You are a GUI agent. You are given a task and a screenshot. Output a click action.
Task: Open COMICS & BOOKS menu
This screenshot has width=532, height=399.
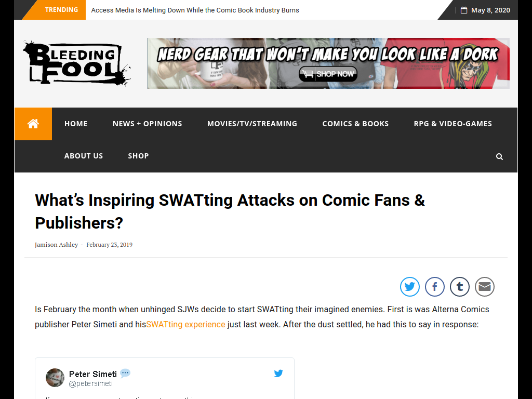pos(355,124)
